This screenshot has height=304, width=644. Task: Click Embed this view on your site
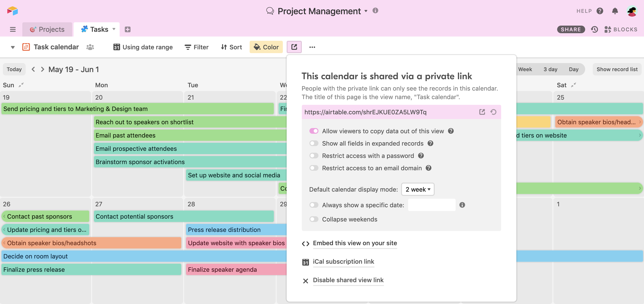point(355,243)
